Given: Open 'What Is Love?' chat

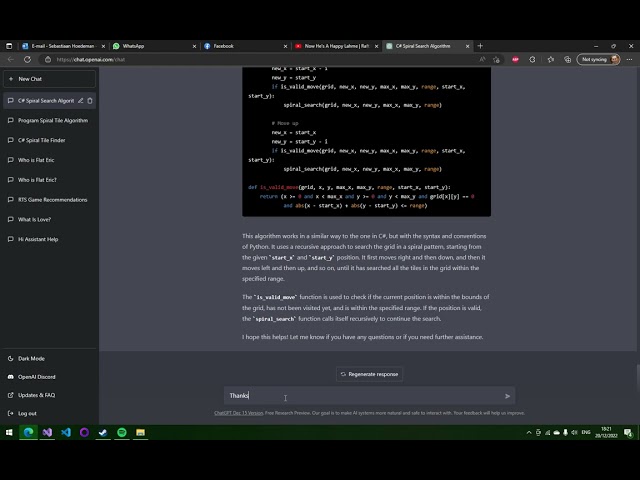Looking at the screenshot, I should point(49,219).
